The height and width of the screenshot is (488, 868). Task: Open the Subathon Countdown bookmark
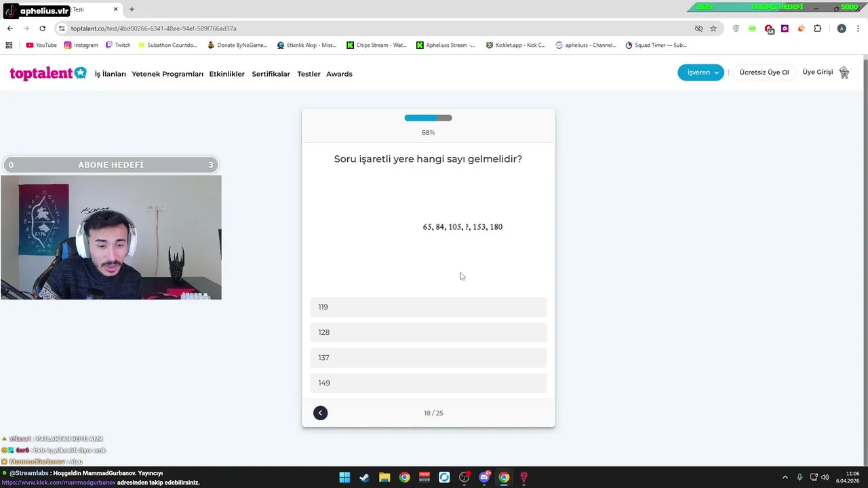[x=167, y=45]
